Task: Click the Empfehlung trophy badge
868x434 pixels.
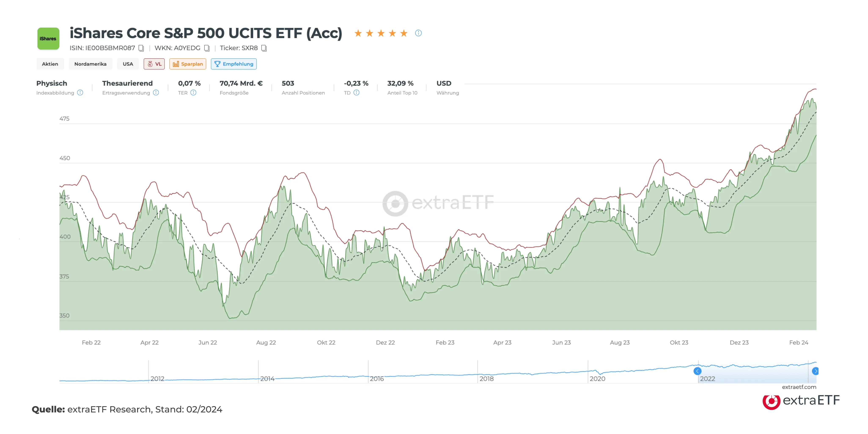Action: [x=233, y=64]
